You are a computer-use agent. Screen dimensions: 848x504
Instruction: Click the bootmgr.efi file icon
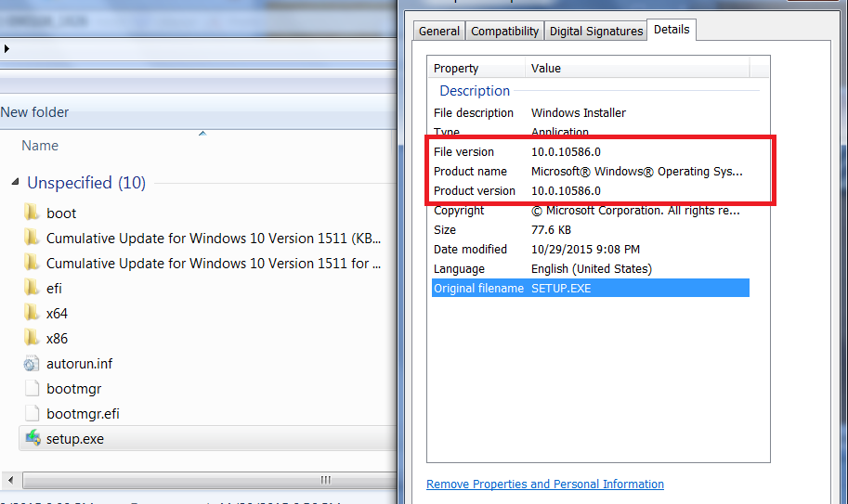pyautogui.click(x=32, y=413)
